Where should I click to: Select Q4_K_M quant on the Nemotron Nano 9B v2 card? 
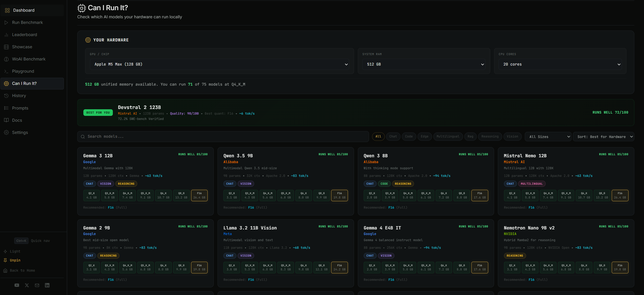(x=548, y=268)
